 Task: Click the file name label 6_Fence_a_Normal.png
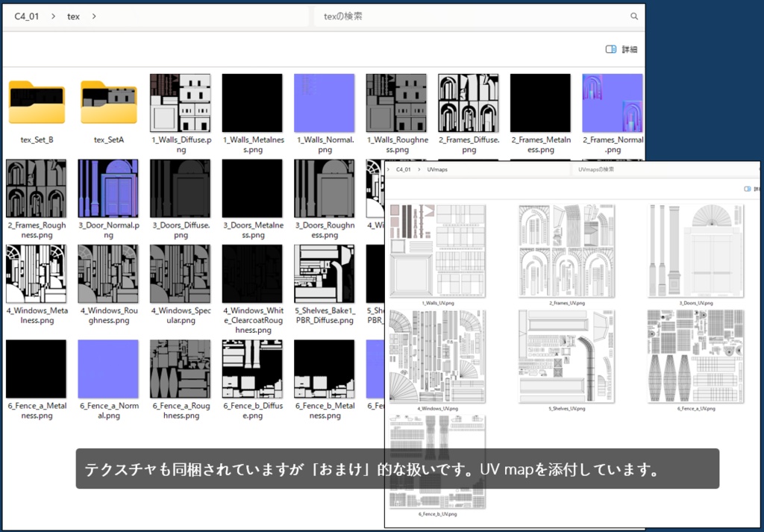tap(109, 410)
